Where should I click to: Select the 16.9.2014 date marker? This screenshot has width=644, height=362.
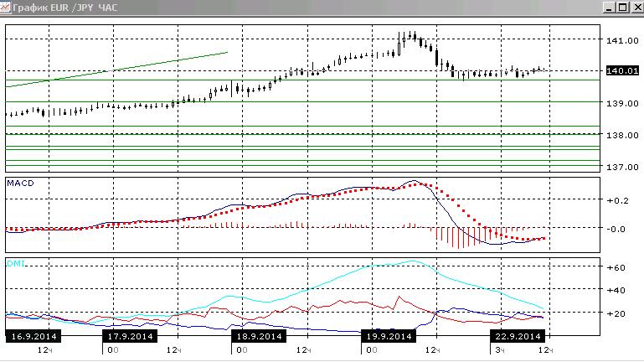click(33, 336)
